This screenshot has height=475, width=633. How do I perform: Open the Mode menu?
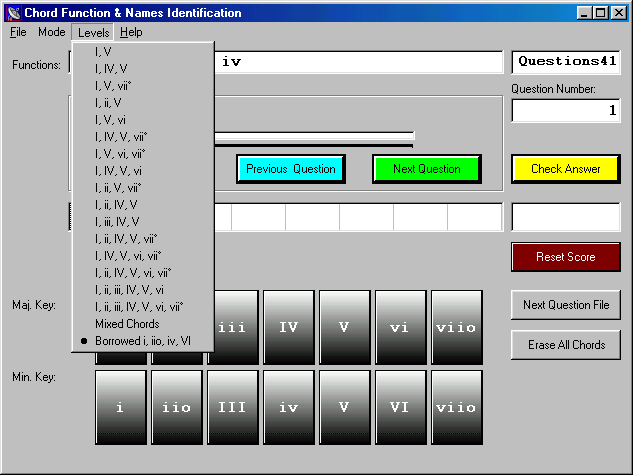52,32
